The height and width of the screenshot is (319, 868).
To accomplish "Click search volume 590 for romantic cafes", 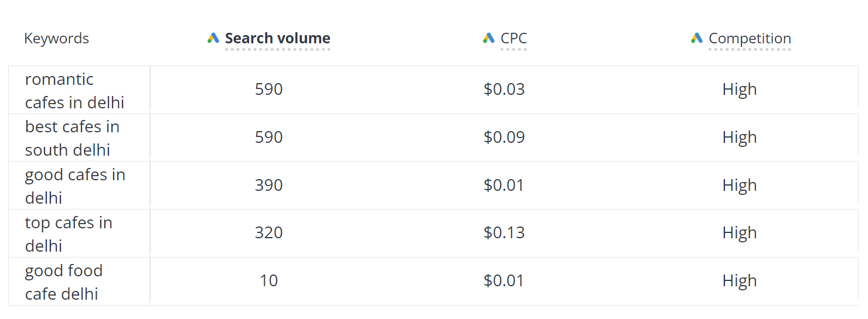I will coord(269,90).
